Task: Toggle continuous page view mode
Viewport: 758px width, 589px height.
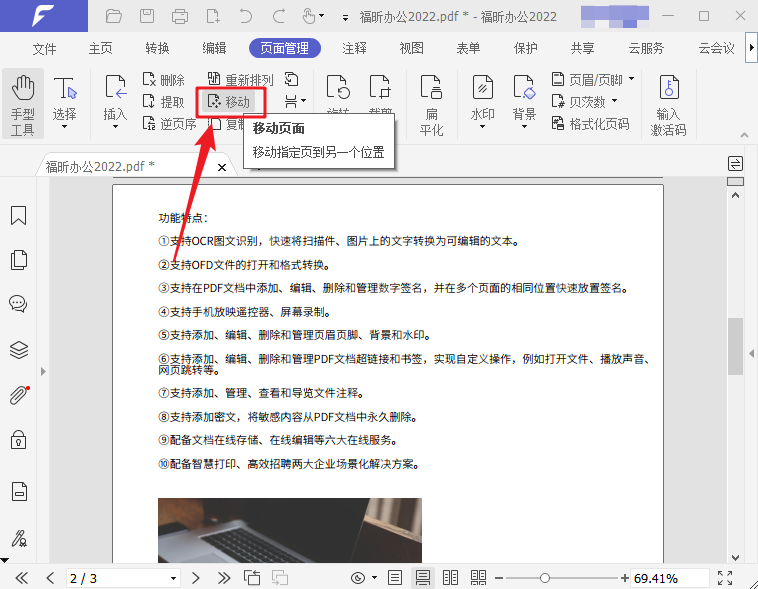Action: (x=423, y=578)
